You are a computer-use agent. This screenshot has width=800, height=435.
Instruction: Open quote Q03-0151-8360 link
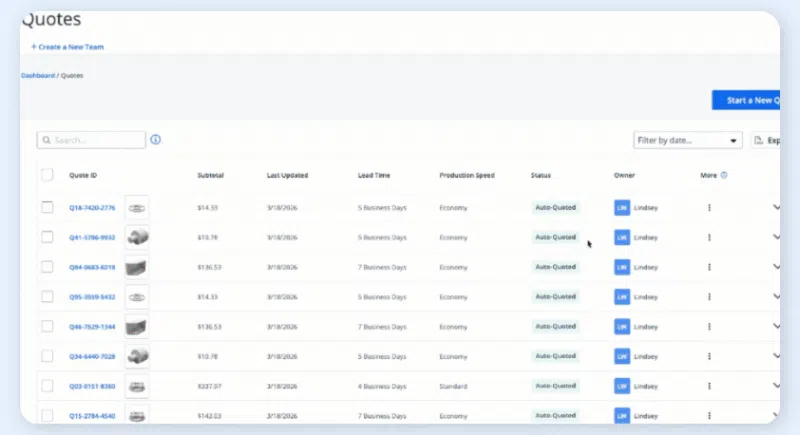92,386
